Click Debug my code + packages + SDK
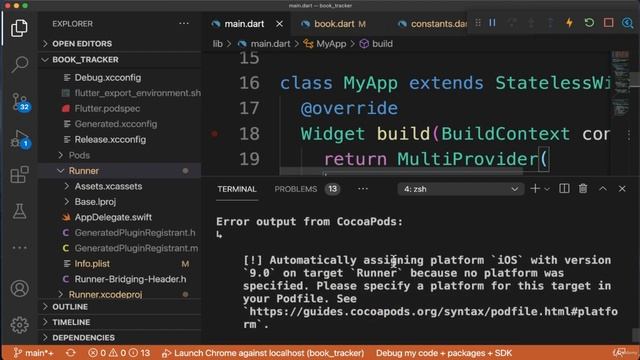Viewport: 640px width, 360px height. [444, 353]
